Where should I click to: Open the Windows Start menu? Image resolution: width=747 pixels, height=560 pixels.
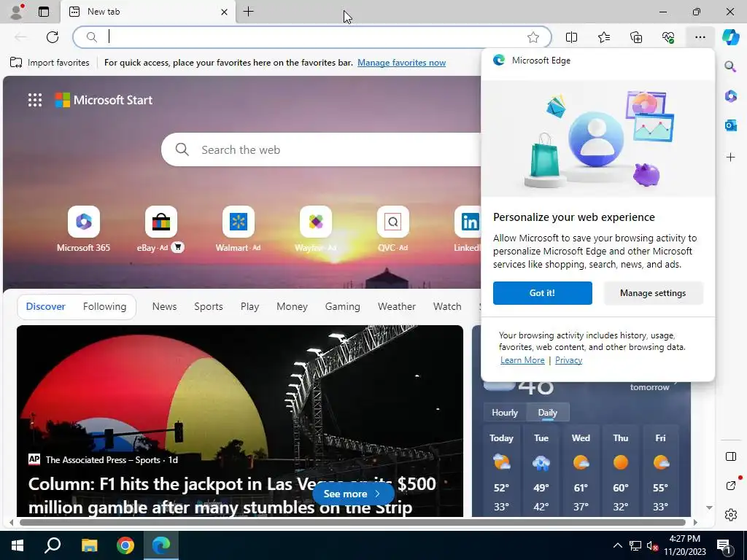click(18, 545)
